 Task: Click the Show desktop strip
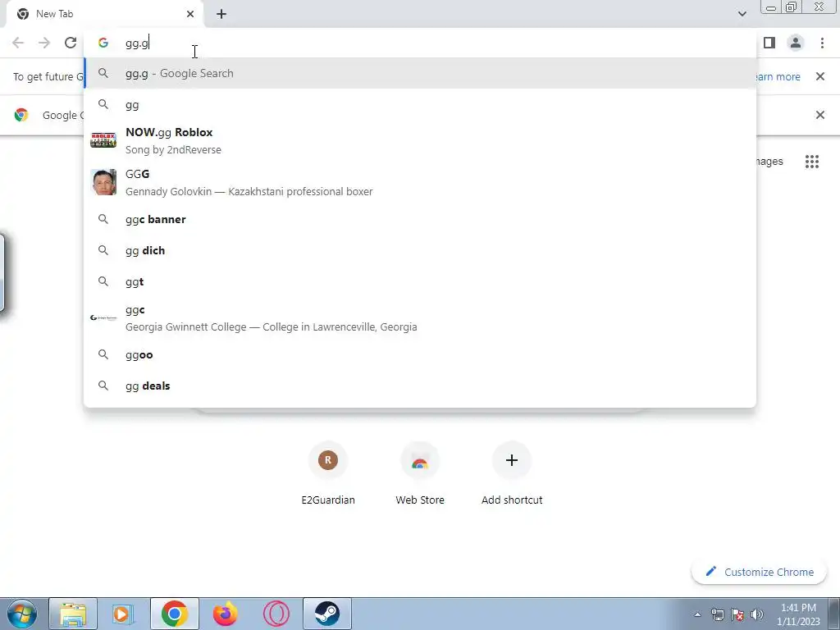(834, 614)
